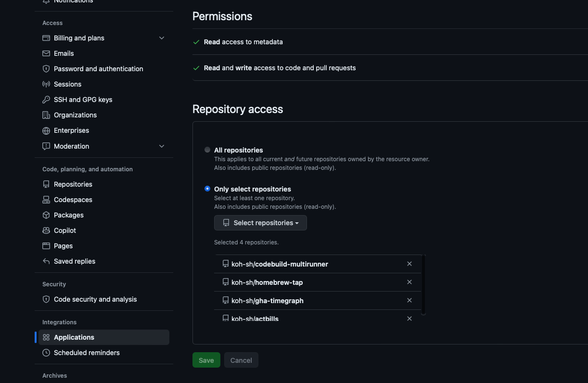Click 'Read access to metadata' permission text
This screenshot has height=383, width=588.
click(x=243, y=42)
